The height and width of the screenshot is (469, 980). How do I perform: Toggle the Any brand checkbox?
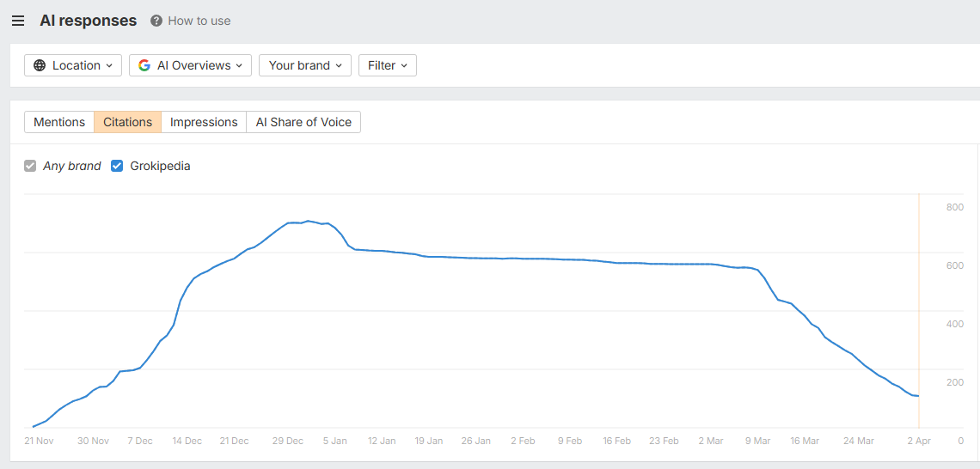click(x=30, y=166)
